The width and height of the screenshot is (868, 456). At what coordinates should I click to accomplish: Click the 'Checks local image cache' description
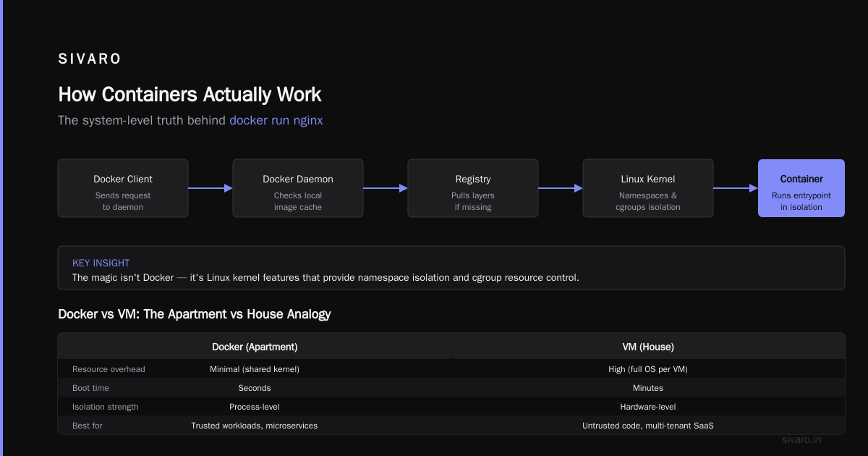click(298, 201)
